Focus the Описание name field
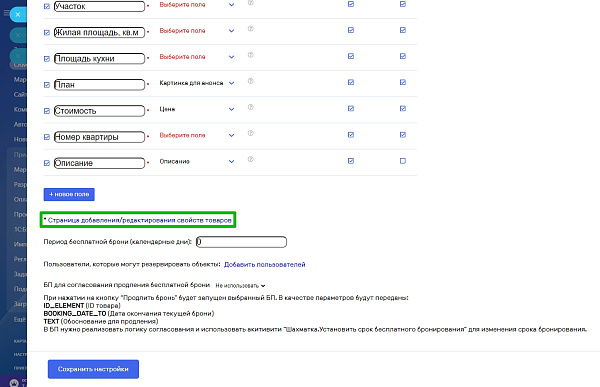600x387 pixels. click(99, 163)
